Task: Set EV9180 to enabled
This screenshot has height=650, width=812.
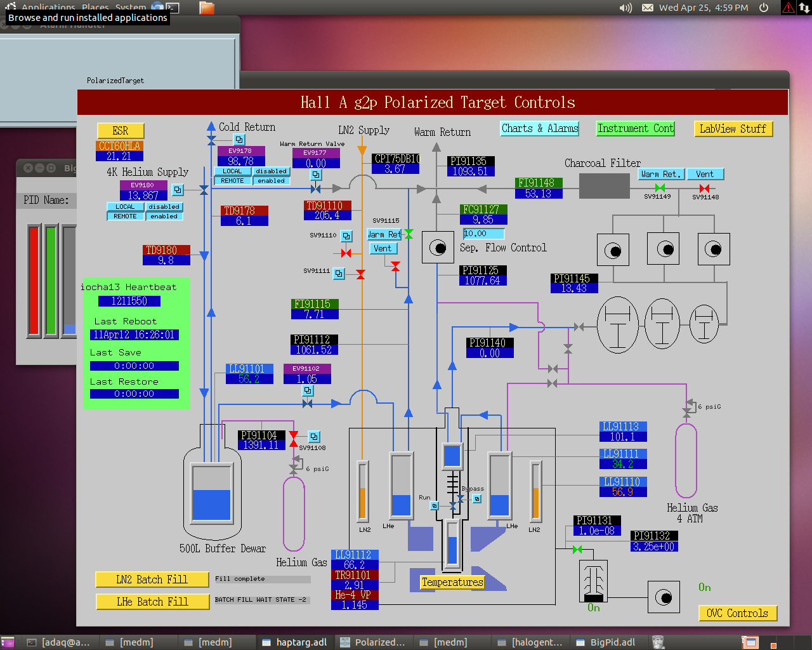Action: tap(164, 216)
